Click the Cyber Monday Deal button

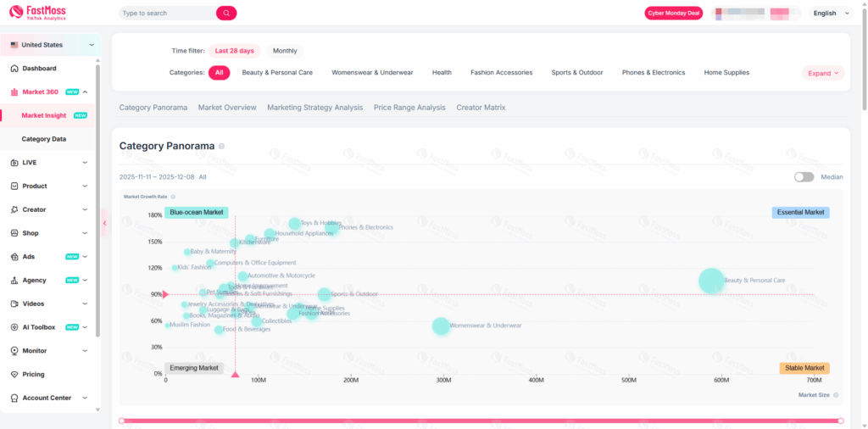pyautogui.click(x=673, y=14)
